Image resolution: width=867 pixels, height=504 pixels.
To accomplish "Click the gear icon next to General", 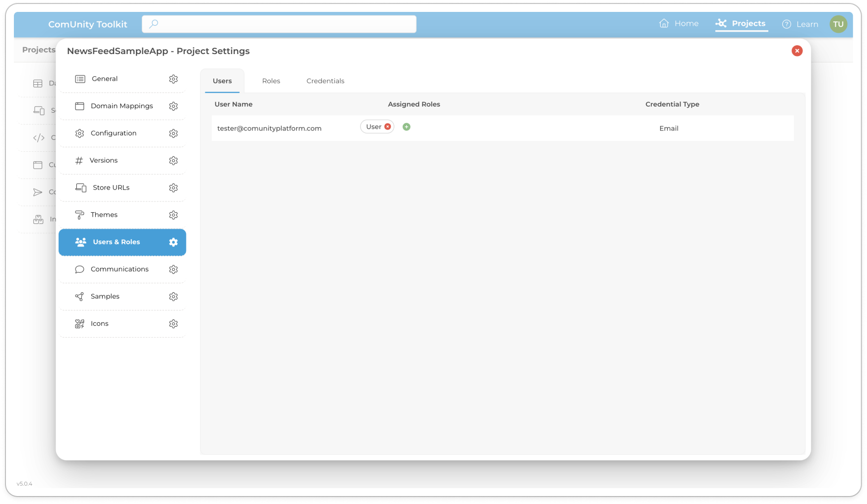I will click(173, 79).
